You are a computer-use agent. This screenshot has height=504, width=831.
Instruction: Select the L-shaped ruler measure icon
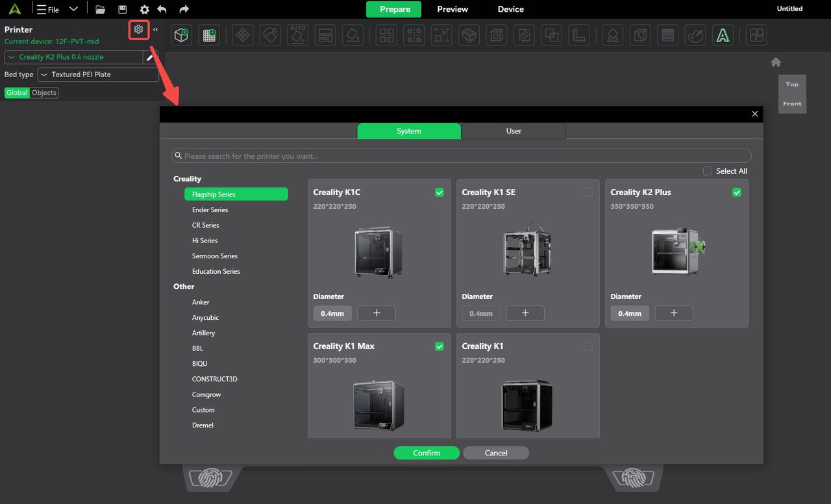tap(579, 36)
